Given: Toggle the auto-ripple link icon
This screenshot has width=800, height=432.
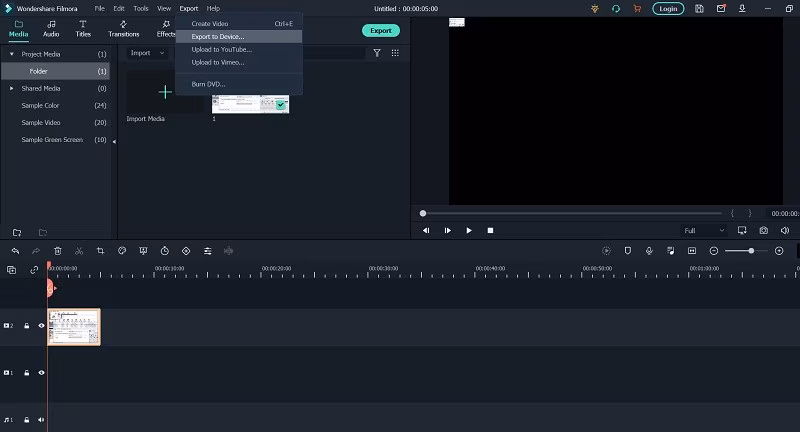Looking at the screenshot, I should point(34,270).
